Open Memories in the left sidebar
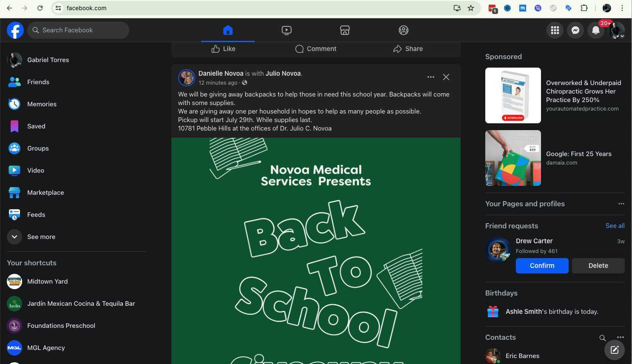 (77, 104)
